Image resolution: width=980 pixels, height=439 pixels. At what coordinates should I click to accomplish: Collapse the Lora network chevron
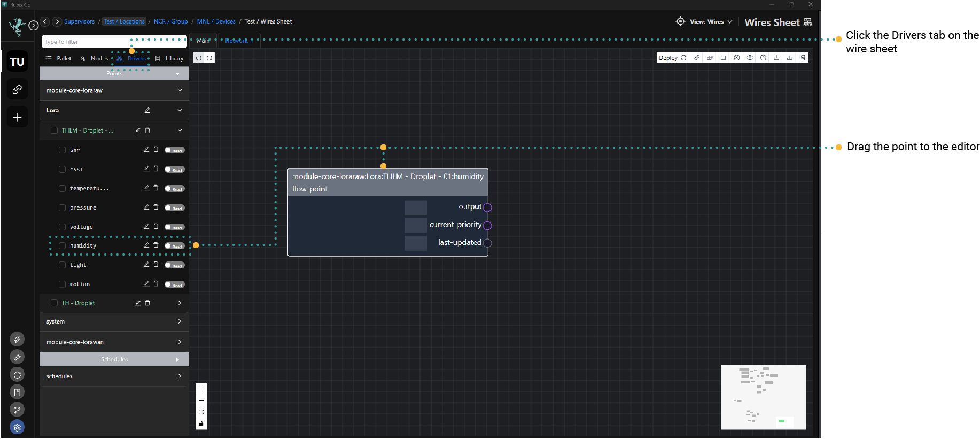pyautogui.click(x=180, y=110)
